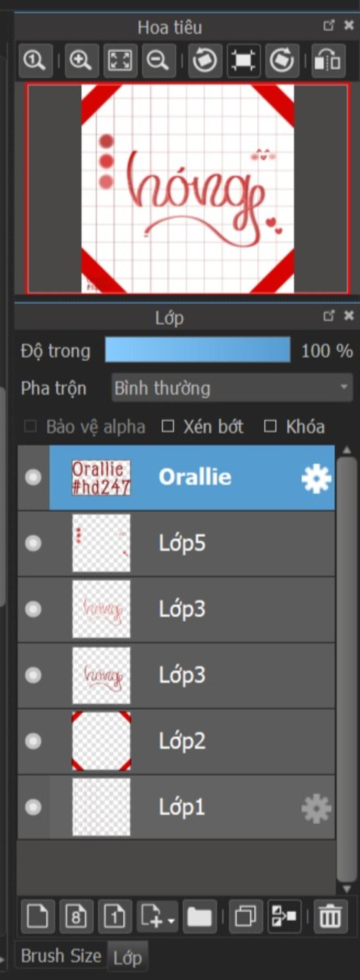Switch to the Brush Size tab
The width and height of the screenshot is (360, 980).
pyautogui.click(x=61, y=956)
